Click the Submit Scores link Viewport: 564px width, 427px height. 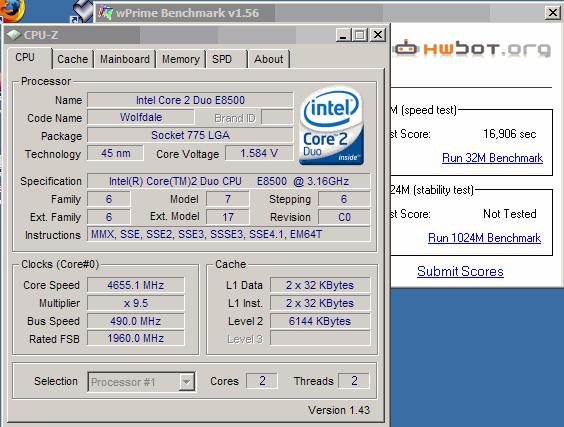point(460,271)
